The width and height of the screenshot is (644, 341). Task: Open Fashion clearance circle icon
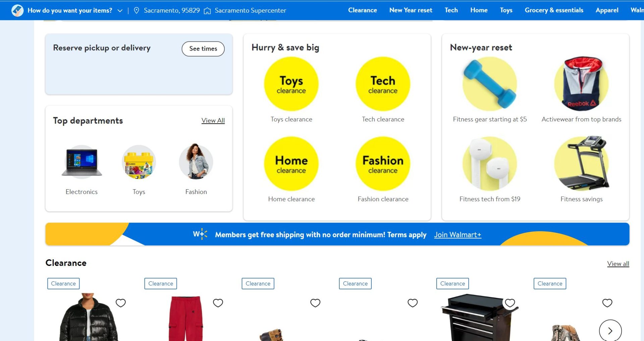tap(383, 163)
